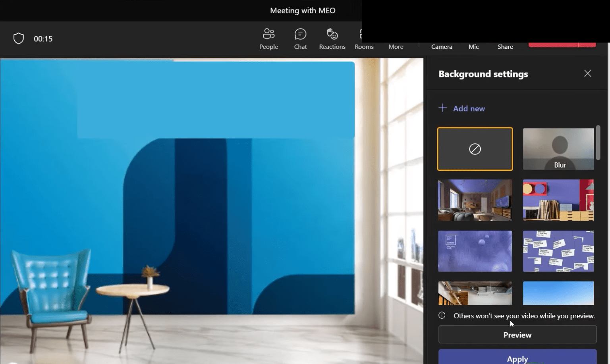Screen dimensions: 610x364
Task: Toggle the Camera off
Action: 442,46
